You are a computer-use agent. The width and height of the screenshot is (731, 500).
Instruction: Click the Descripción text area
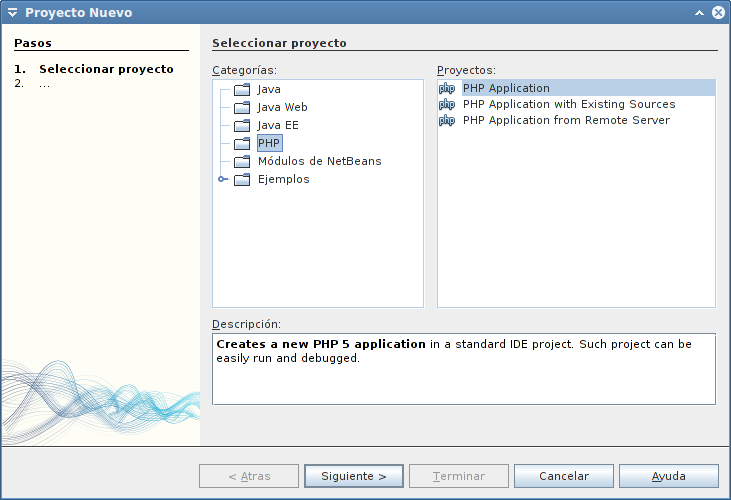(464, 369)
